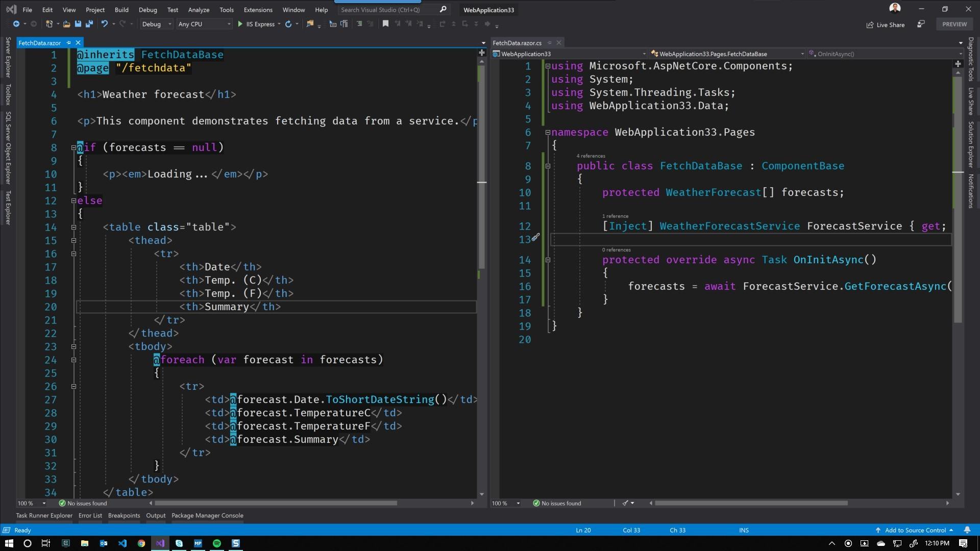Click the Navigate Backward arrow icon
980x551 pixels.
tap(16, 24)
